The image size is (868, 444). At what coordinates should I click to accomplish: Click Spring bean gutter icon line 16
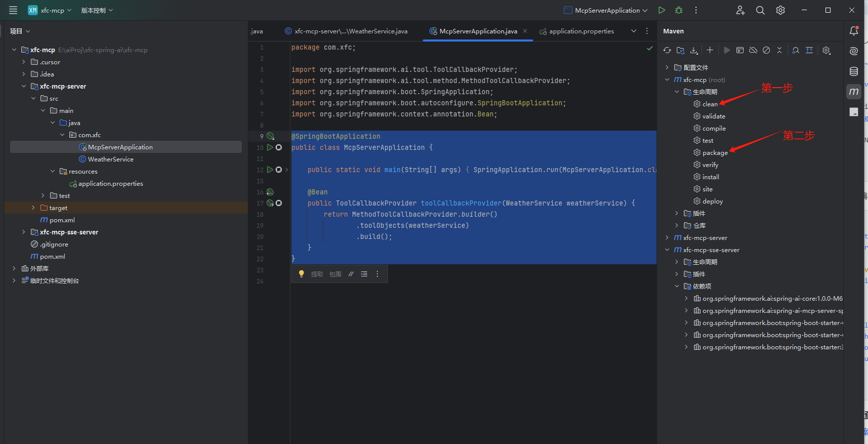coord(270,192)
